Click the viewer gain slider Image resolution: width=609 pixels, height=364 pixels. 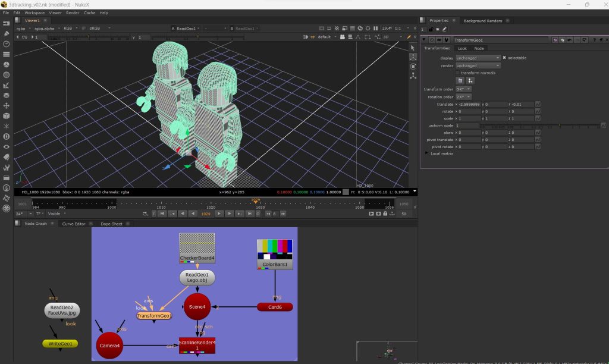[x=89, y=37]
